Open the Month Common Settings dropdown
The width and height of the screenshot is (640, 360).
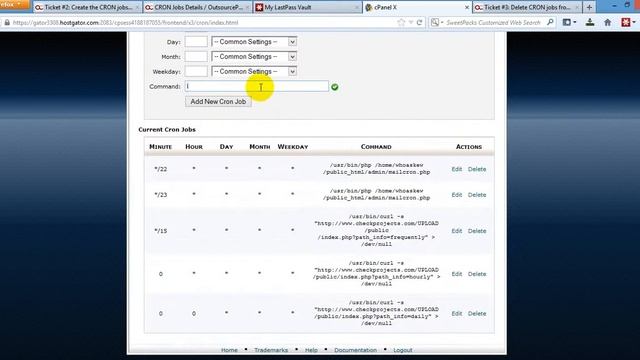pyautogui.click(x=254, y=56)
